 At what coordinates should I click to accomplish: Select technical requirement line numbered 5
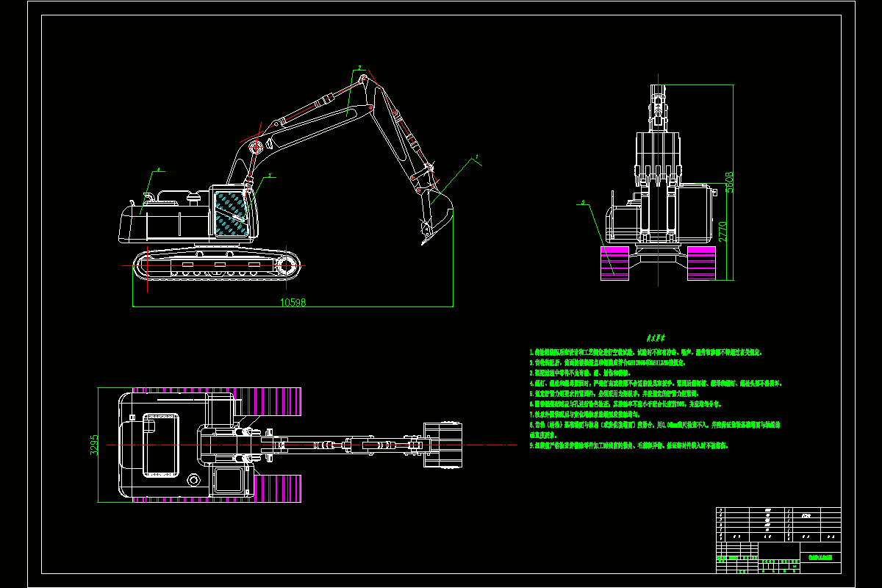[613, 394]
